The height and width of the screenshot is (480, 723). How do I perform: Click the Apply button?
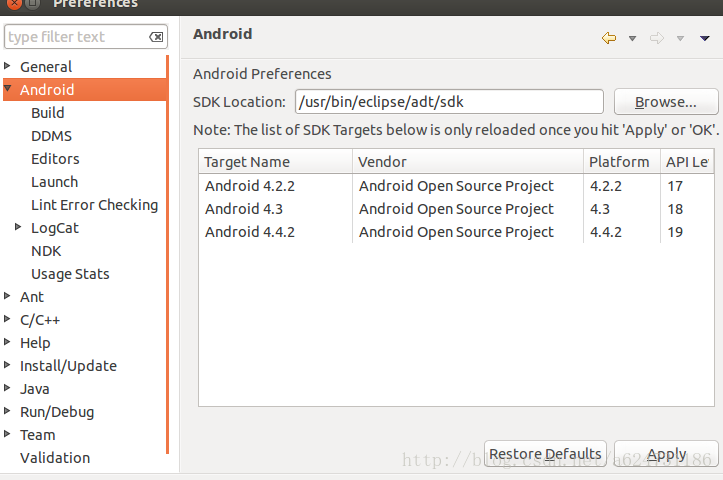pyautogui.click(x=666, y=454)
